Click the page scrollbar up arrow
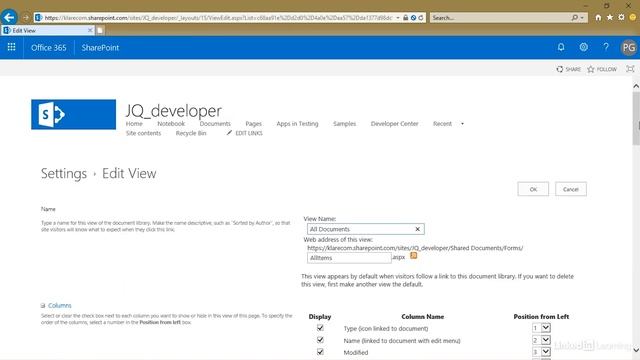 [x=636, y=86]
